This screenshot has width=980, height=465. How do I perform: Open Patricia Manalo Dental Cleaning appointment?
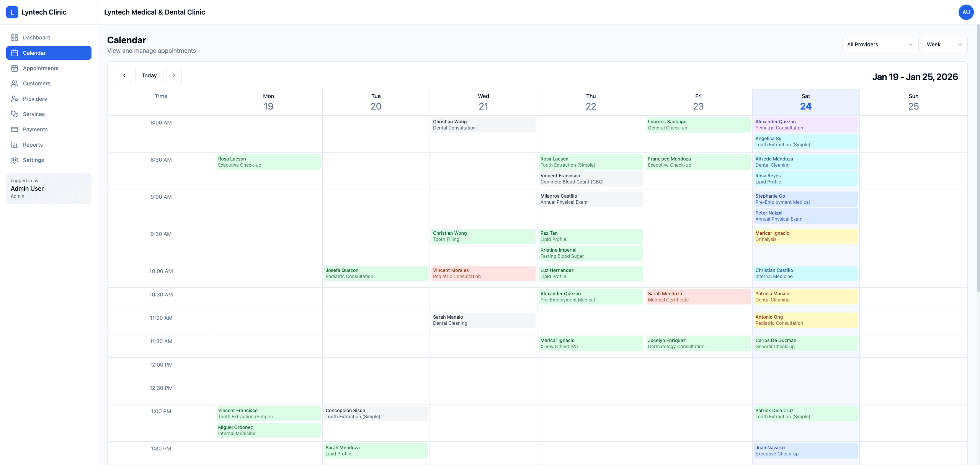[806, 297]
